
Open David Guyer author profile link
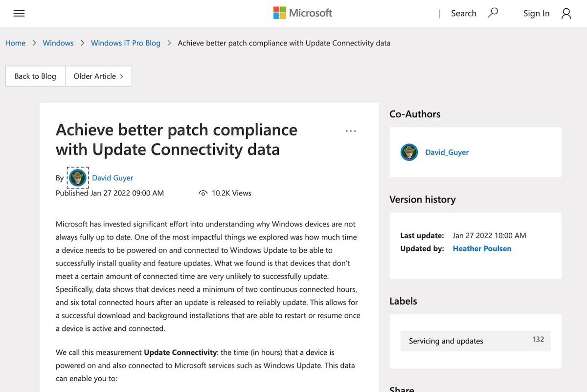(x=113, y=178)
